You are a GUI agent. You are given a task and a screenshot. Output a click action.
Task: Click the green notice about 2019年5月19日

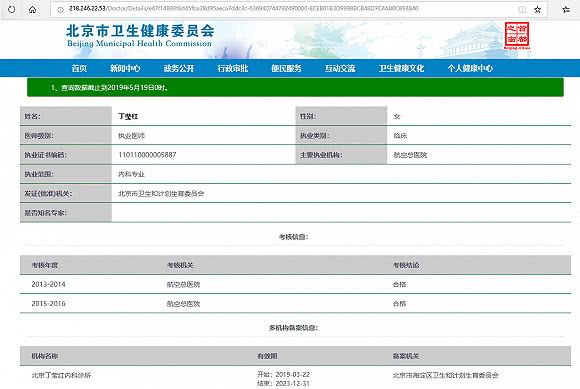click(295, 87)
